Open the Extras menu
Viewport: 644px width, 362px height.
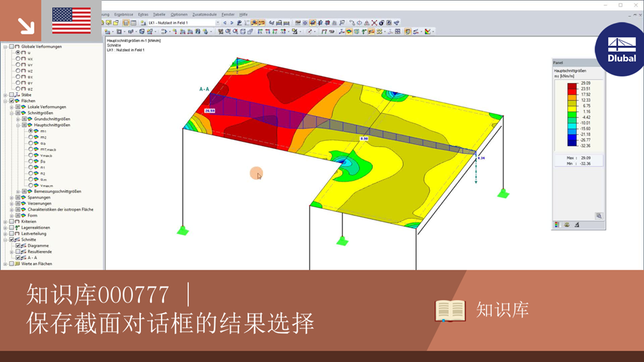[143, 14]
